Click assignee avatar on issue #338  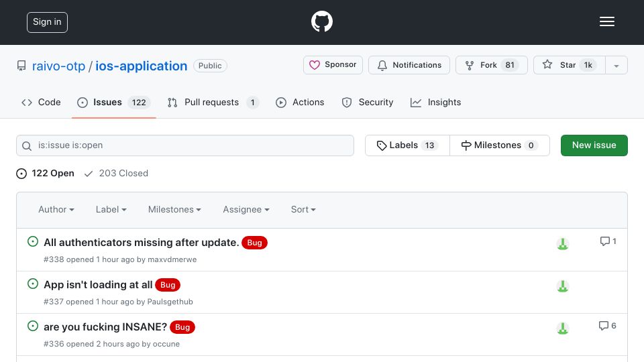563,244
